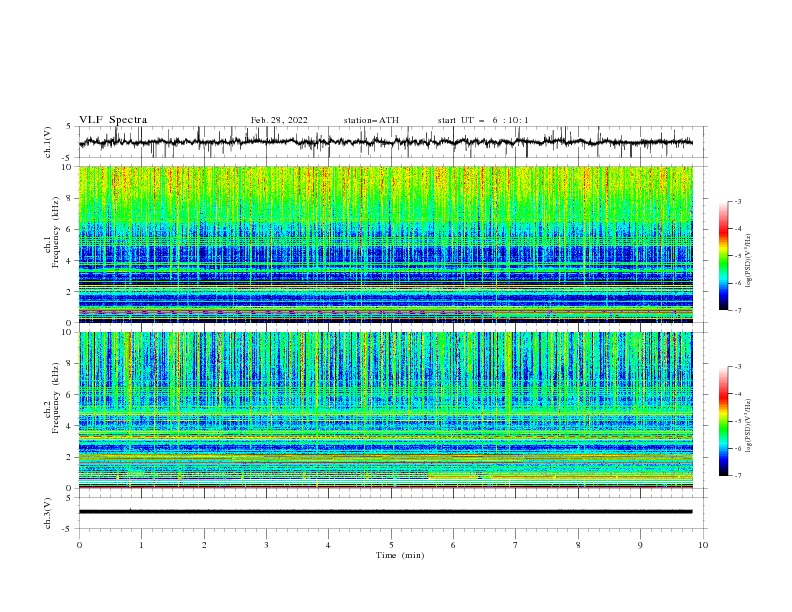Click the ch.3 voltage waveform trace
Viewport: 792px width, 612px height.
(385, 512)
